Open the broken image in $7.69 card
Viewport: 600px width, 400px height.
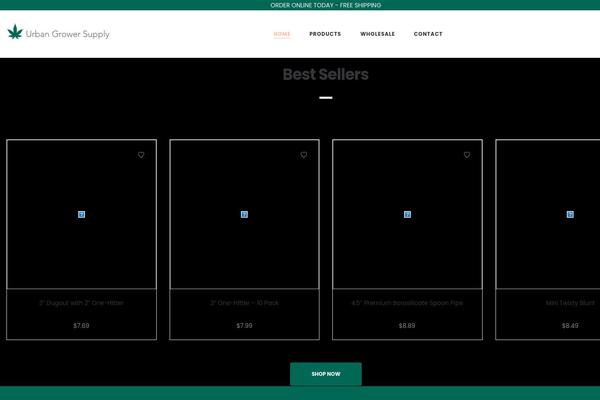point(82,214)
